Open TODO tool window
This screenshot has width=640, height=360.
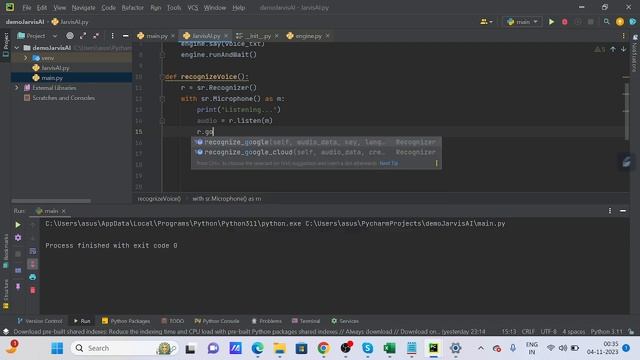[173, 321]
